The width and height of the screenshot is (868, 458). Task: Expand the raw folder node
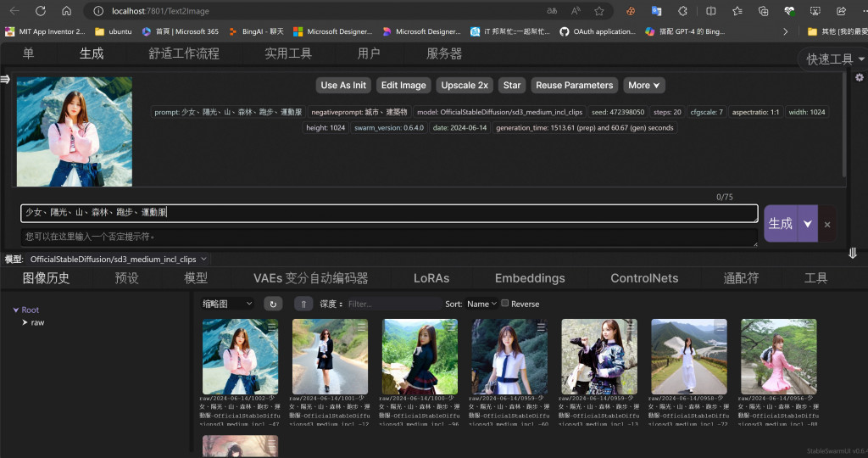pos(25,322)
